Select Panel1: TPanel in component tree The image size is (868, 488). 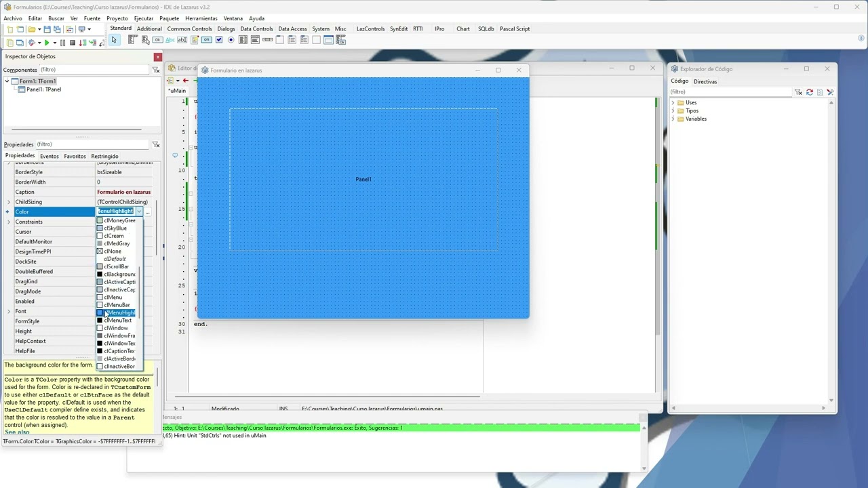click(43, 89)
